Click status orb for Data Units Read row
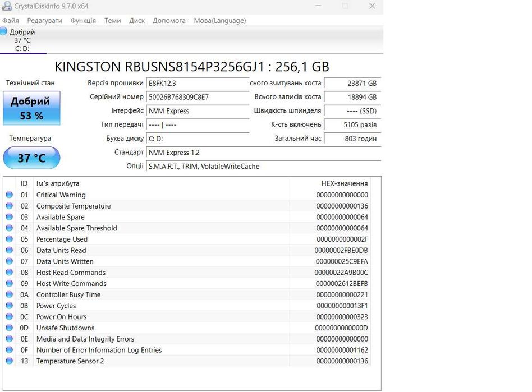Screen dimensions: 532x392 point(9,250)
